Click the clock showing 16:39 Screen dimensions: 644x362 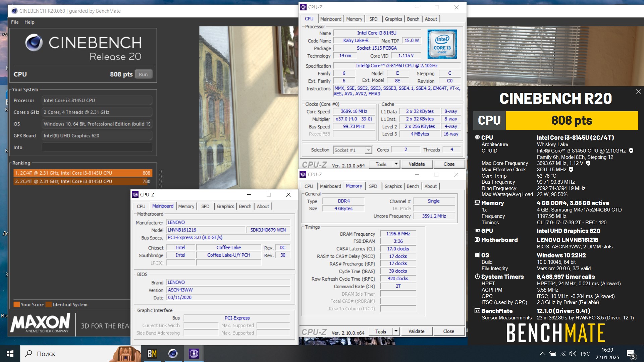pos(607,350)
